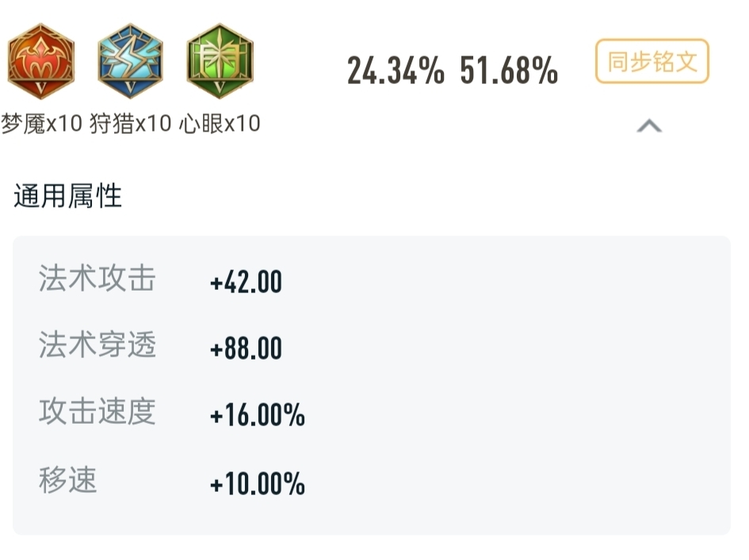Tap the +16.00% value
This screenshot has height=560, width=749.
click(x=258, y=415)
